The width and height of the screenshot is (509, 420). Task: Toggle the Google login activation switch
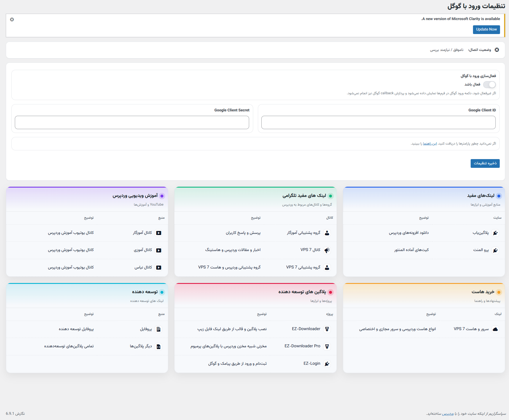click(489, 85)
